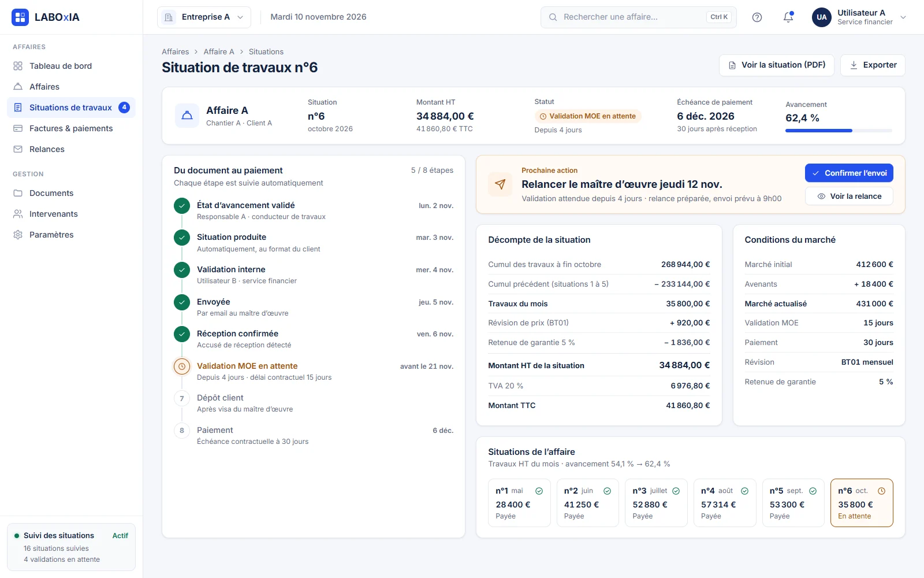Click the LABOxIA logo icon
The width and height of the screenshot is (924, 578).
click(20, 17)
